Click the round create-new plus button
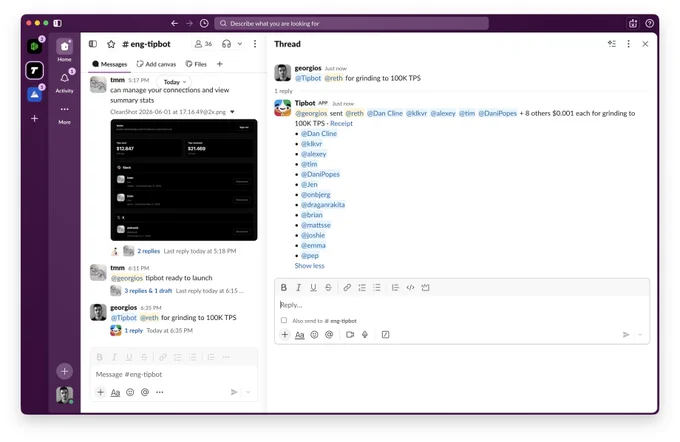 point(64,371)
